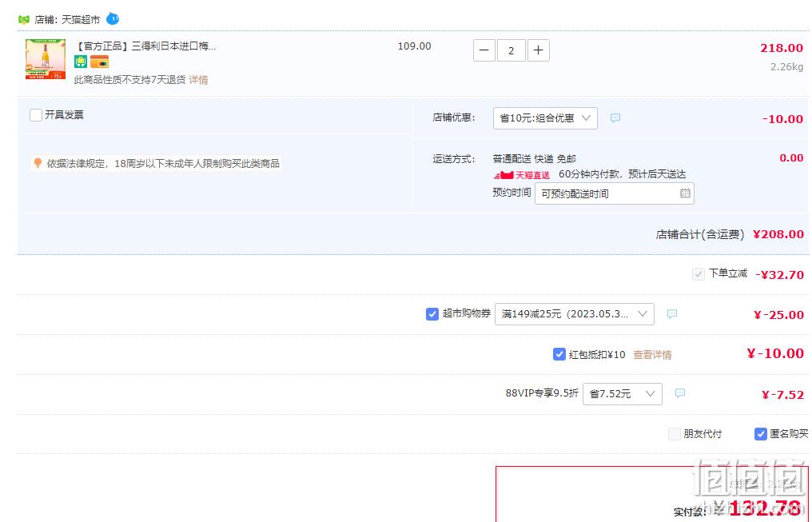Decrease quantity with the minus button
The image size is (812, 522).
click(x=484, y=50)
